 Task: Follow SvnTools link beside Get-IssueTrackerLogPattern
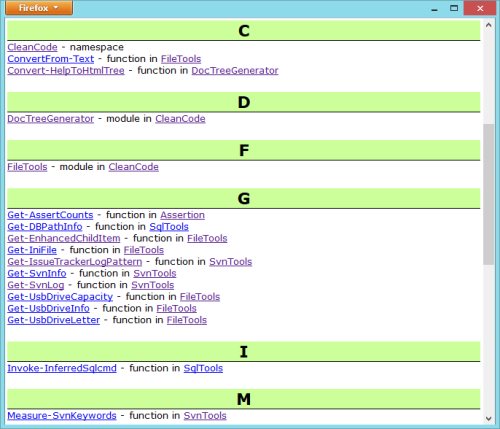(231, 262)
